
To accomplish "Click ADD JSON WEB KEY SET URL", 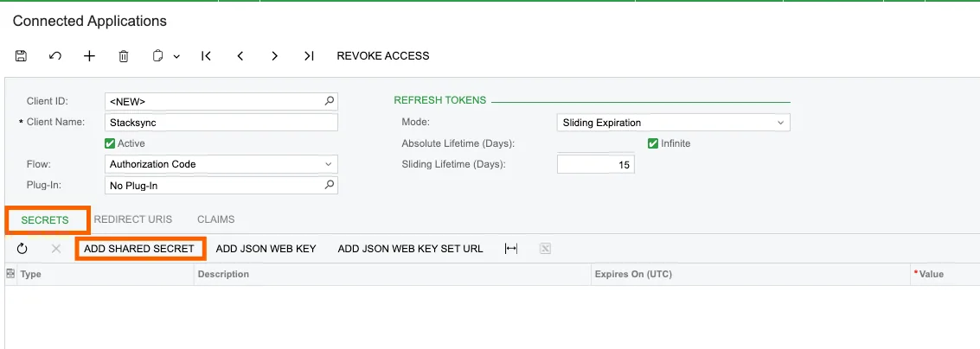I will point(411,249).
